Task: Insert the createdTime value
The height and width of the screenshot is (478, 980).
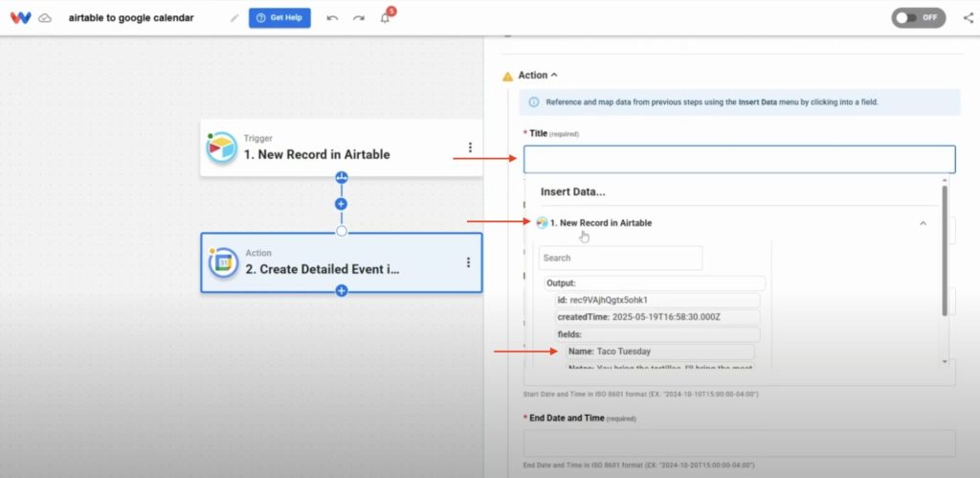Action: pyautogui.click(x=657, y=317)
